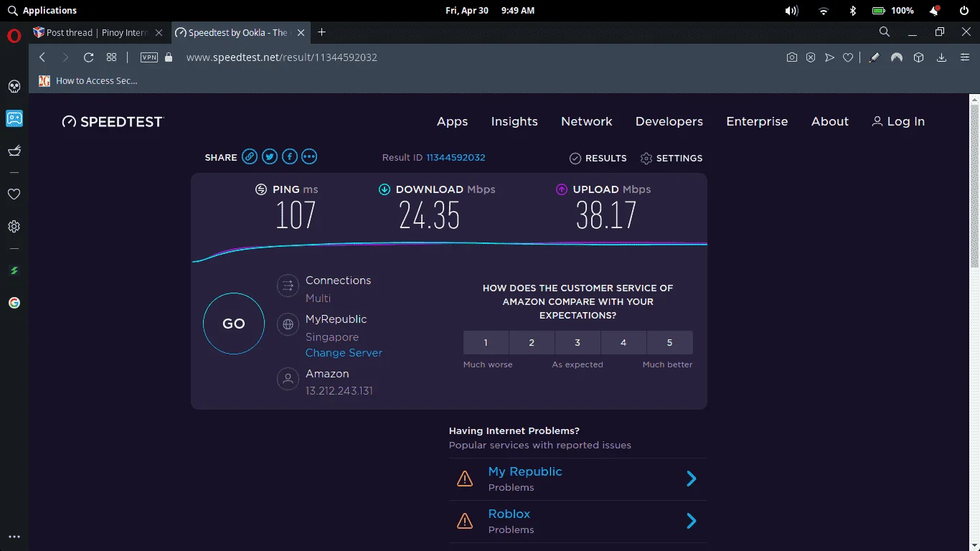This screenshot has width=980, height=551.
Task: Bookmark this page with the toolbar heart
Action: coord(848,57)
